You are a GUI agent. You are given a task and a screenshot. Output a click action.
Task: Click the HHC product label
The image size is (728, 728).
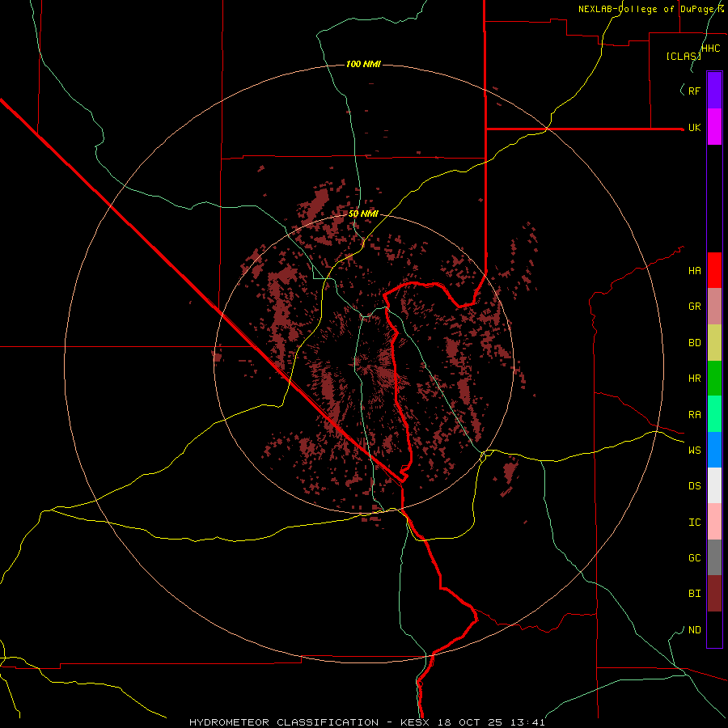tap(710, 49)
